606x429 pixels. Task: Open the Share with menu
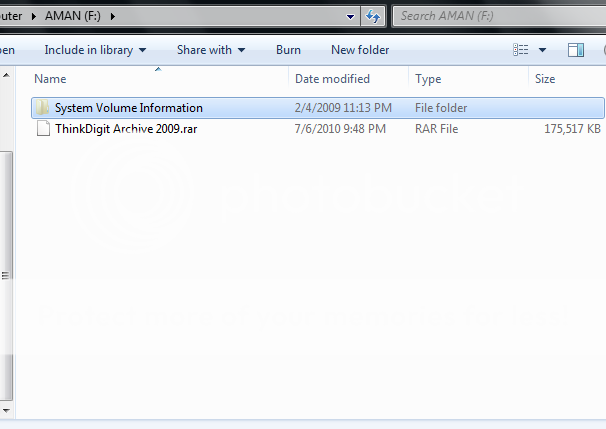pyautogui.click(x=211, y=50)
